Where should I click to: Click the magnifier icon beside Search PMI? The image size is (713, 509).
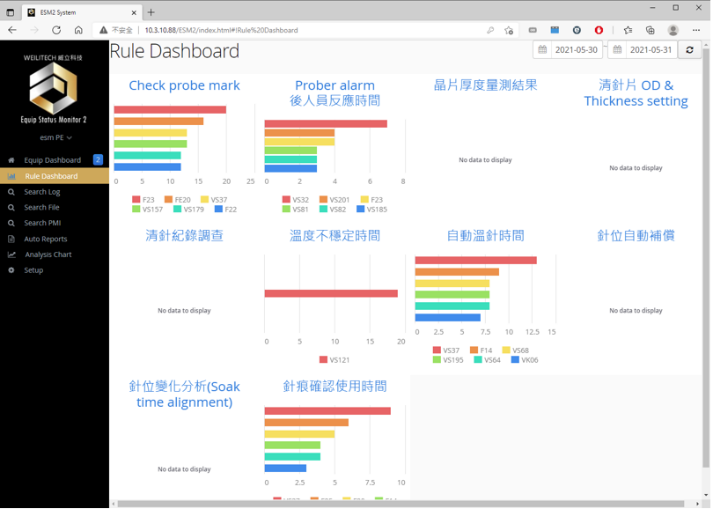(11, 223)
